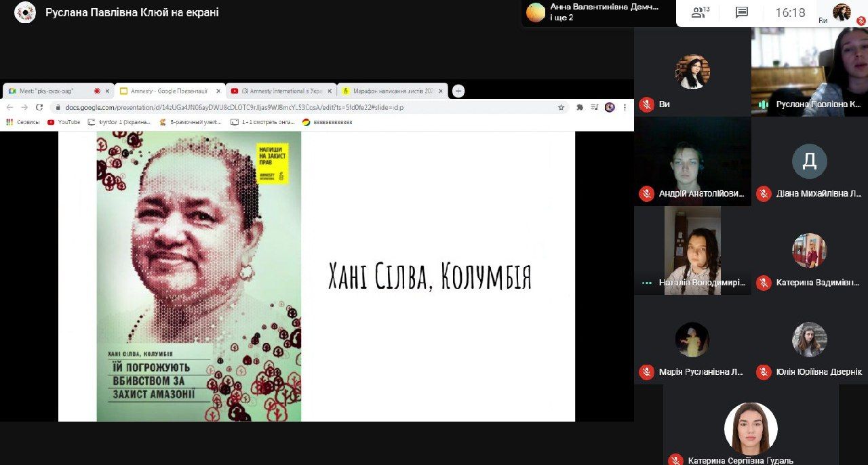Click the Chrome profile avatar
Image resolution: width=868 pixels, height=465 pixels.
click(610, 107)
